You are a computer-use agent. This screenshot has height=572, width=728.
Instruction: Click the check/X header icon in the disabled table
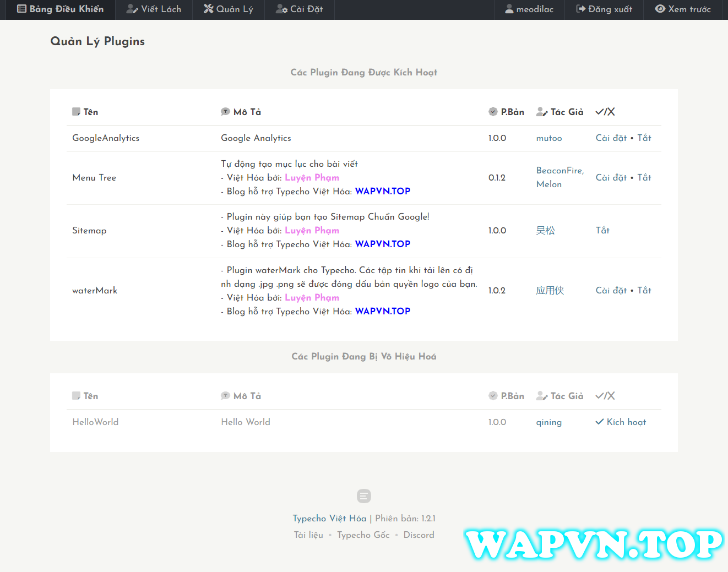pyautogui.click(x=605, y=396)
